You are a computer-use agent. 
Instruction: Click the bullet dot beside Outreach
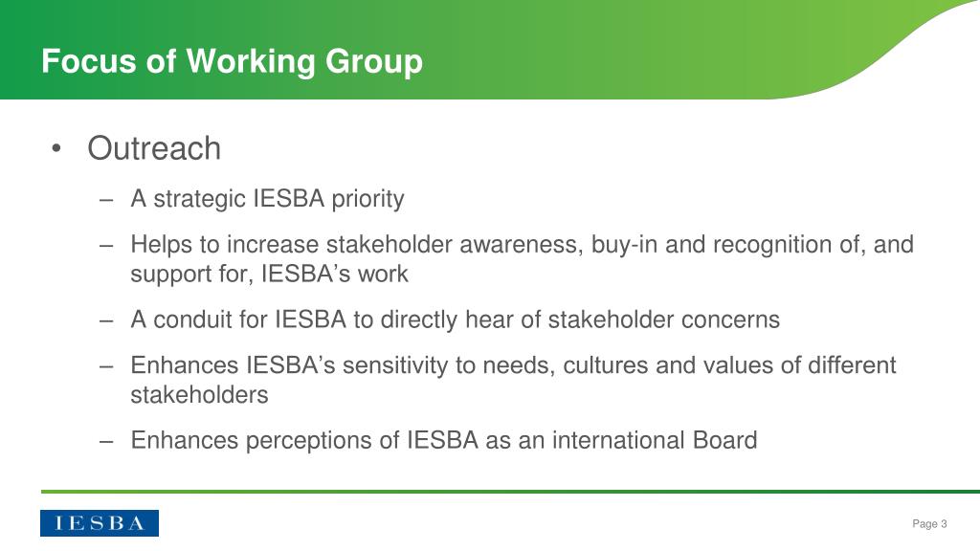tap(56, 148)
